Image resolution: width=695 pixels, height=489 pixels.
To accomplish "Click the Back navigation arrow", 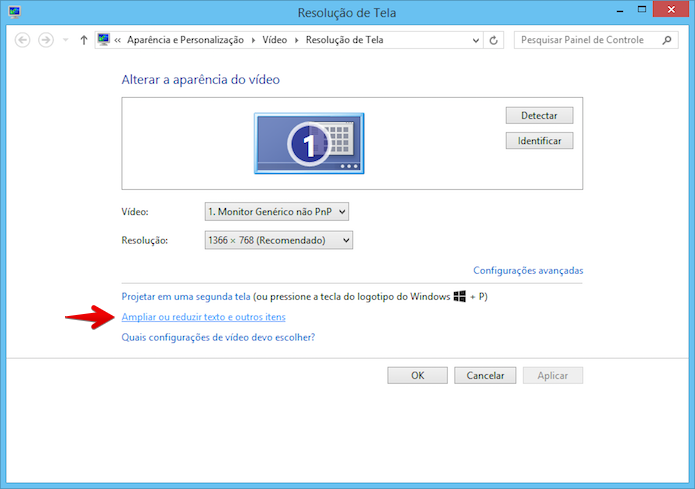I will pos(23,40).
